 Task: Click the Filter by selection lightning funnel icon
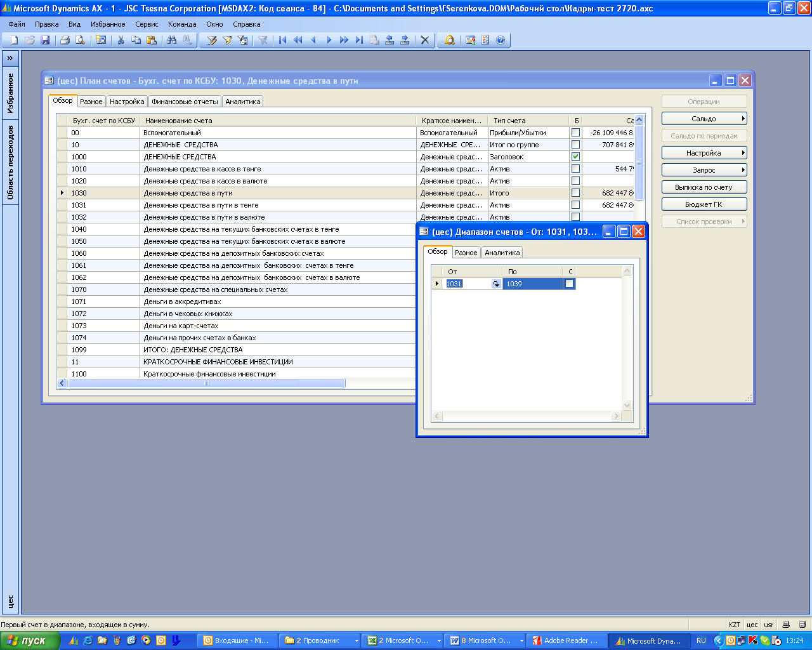pos(227,40)
